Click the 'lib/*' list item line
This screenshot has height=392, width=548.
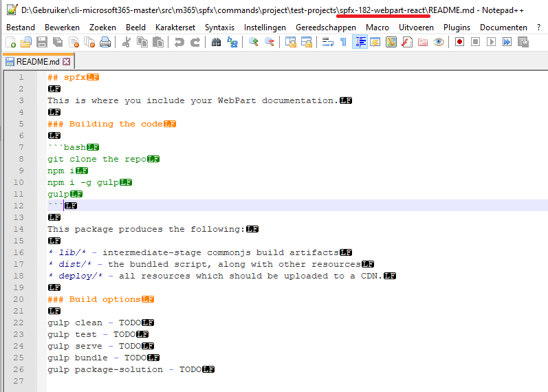pyautogui.click(x=193, y=252)
